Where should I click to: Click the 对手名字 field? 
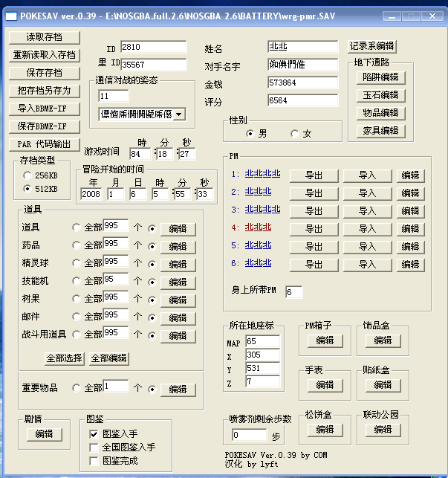tap(302, 65)
